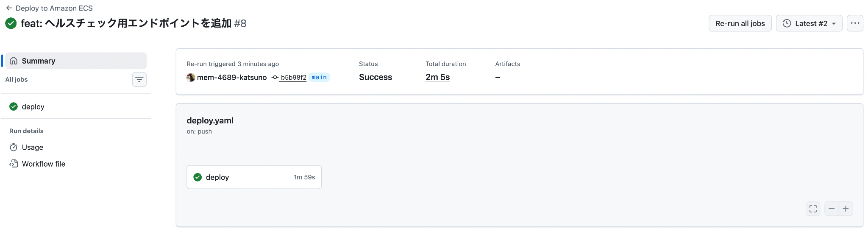
Task: Open the deploy job card in graph
Action: click(254, 177)
